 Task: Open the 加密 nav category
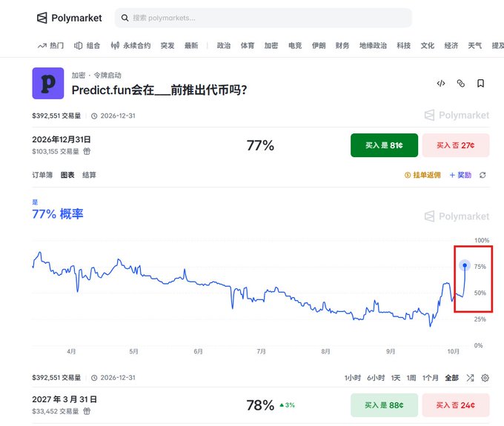click(271, 46)
